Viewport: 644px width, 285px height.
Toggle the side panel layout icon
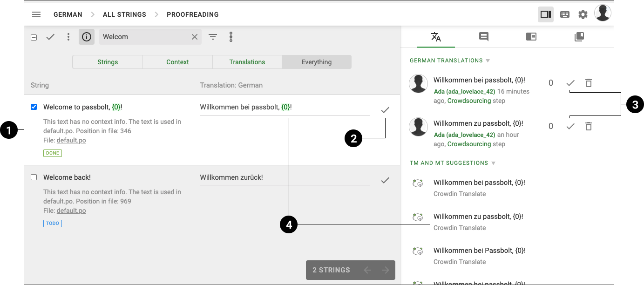(545, 14)
